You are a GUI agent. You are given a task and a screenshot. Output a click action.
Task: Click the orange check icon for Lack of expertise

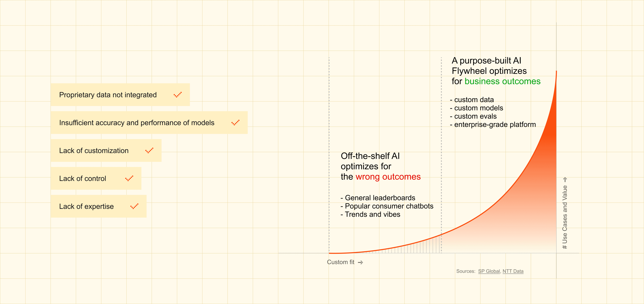tap(134, 206)
